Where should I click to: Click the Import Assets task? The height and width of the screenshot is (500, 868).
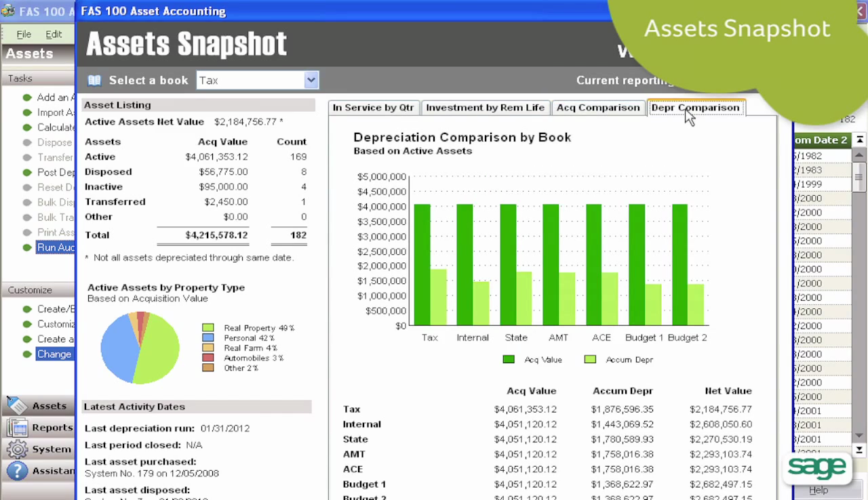pos(55,112)
